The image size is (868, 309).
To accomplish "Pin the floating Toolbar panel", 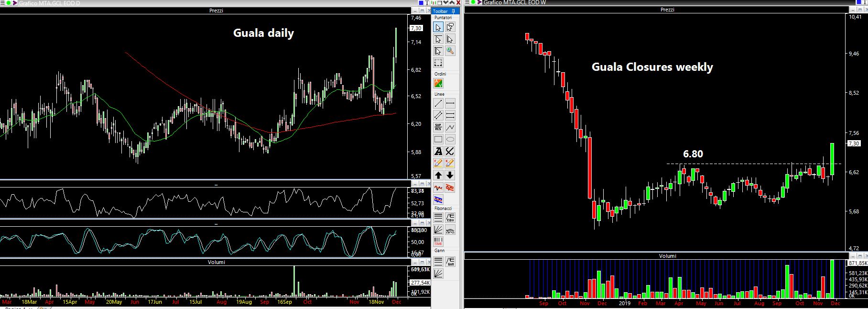I will point(453,11).
